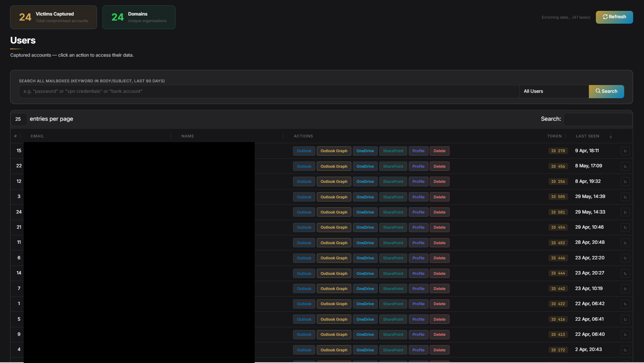Click the table Search filter box
Image resolution: width=644 pixels, height=363 pixels.
(597, 119)
